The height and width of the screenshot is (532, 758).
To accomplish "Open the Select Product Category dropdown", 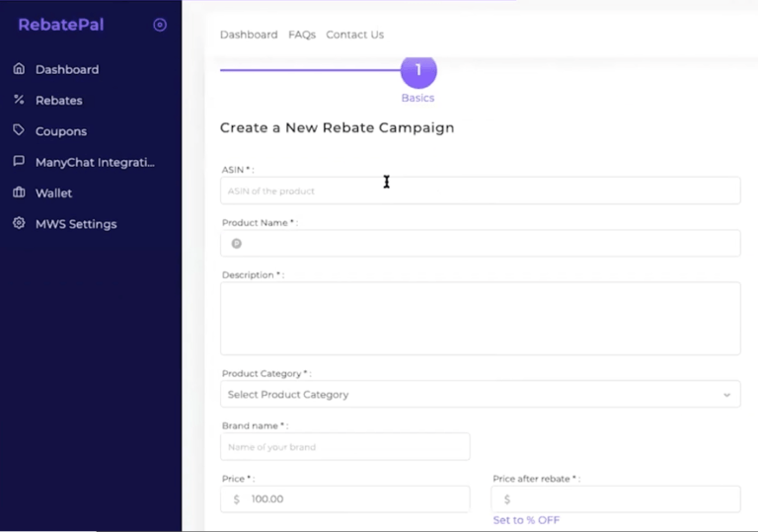I will tap(480, 394).
